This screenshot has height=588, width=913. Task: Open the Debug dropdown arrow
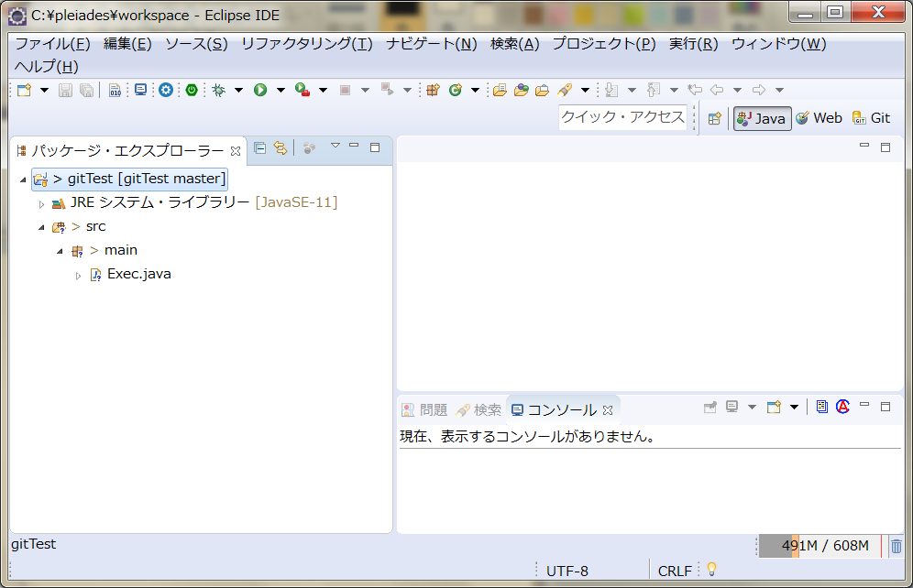[238, 90]
